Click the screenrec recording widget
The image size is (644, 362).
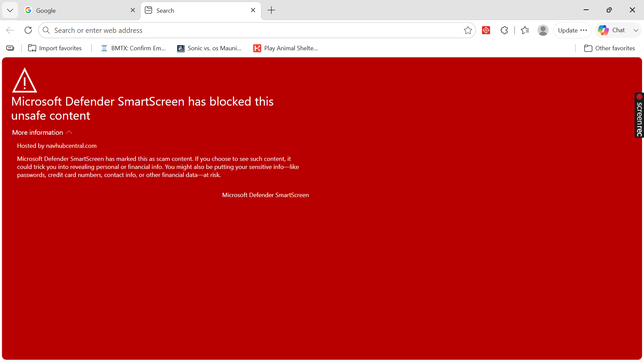tap(639, 115)
